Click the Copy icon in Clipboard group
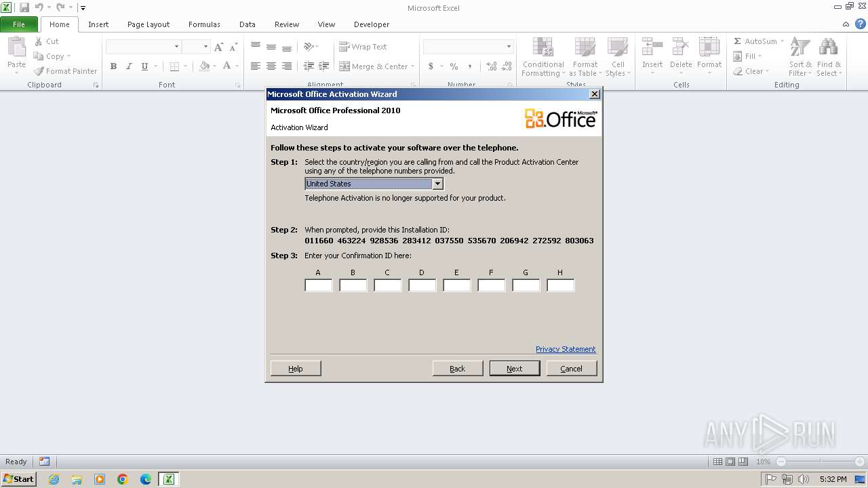868x488 pixels. click(x=39, y=56)
